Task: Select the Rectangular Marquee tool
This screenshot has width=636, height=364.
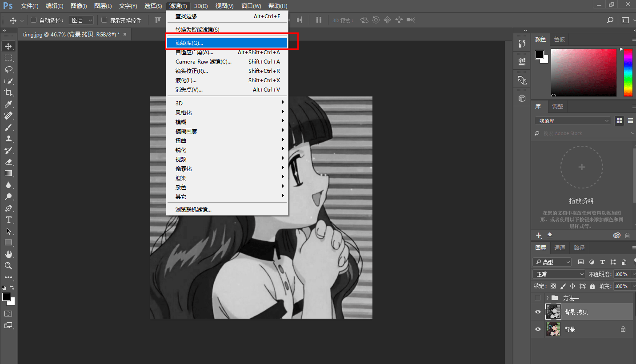Action: click(x=8, y=58)
